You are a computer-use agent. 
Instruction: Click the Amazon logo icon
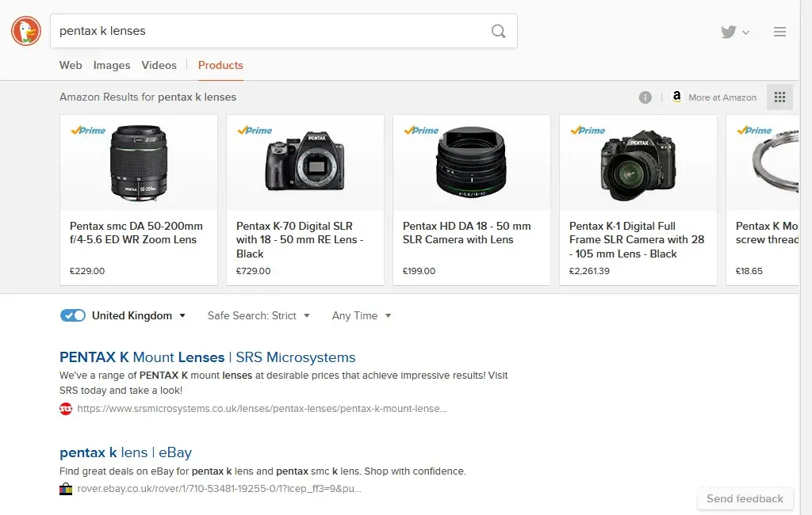pos(677,97)
